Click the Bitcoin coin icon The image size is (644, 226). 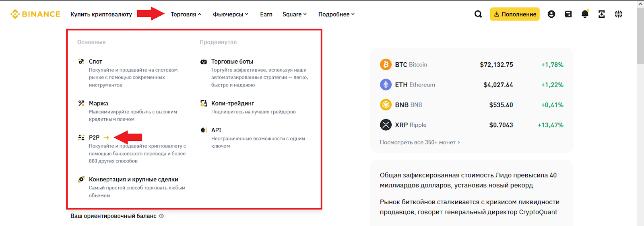[386, 64]
